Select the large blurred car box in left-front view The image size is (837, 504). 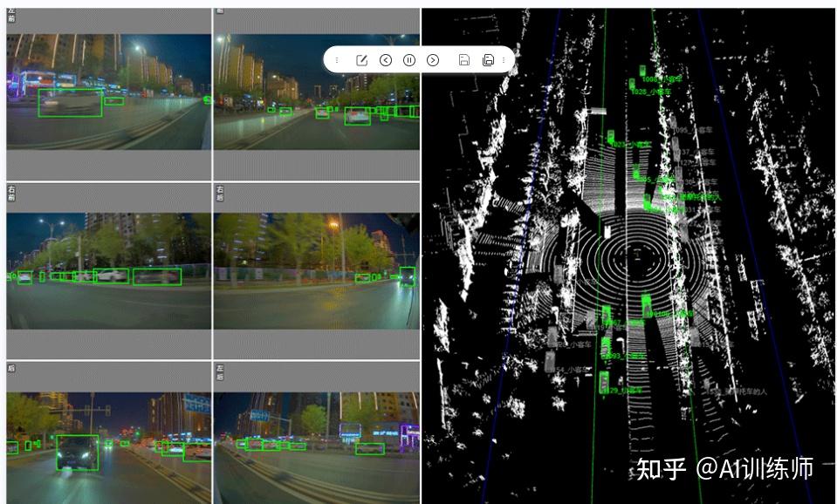[70, 103]
